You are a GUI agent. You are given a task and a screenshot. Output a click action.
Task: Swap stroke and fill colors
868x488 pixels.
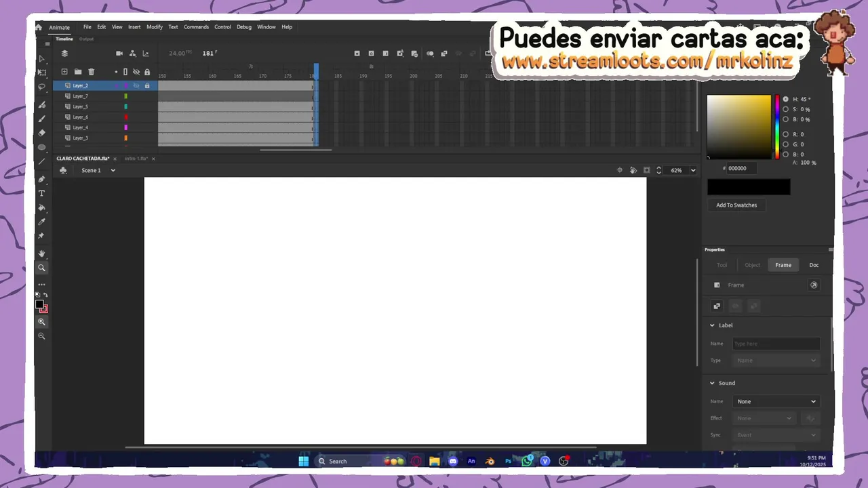click(45, 295)
